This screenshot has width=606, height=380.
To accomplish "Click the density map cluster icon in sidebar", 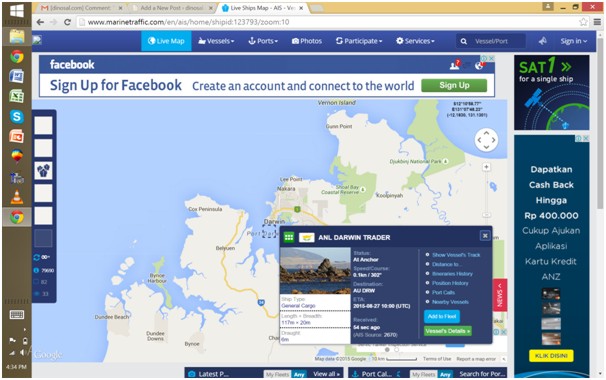I will point(43,170).
